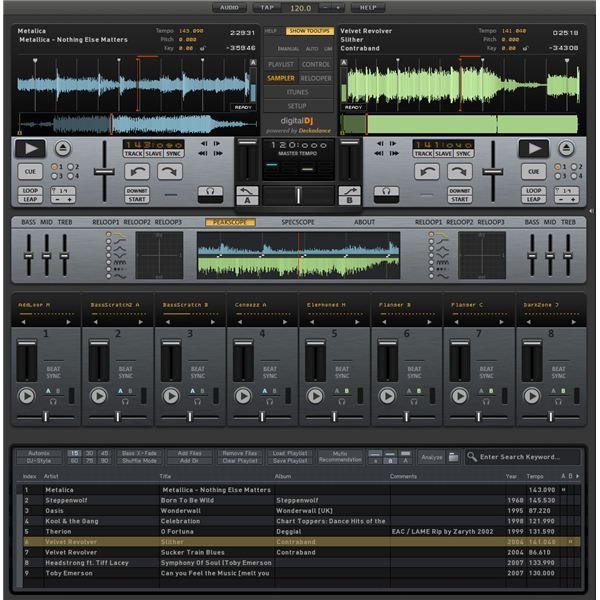
Task: Increase the left deck loop length with plus
Action: 70,200
